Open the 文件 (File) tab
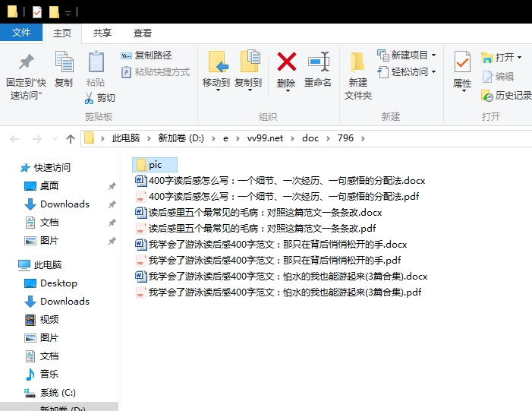Image resolution: width=532 pixels, height=411 pixels. [21, 33]
